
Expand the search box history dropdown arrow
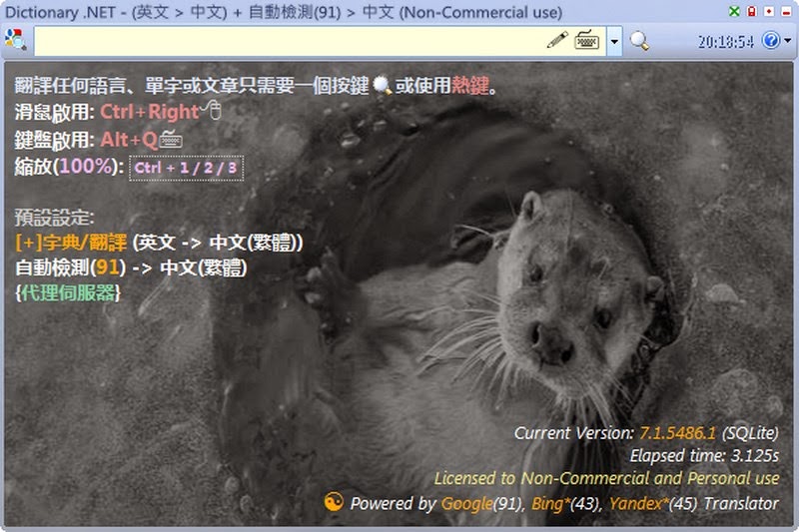pos(614,41)
